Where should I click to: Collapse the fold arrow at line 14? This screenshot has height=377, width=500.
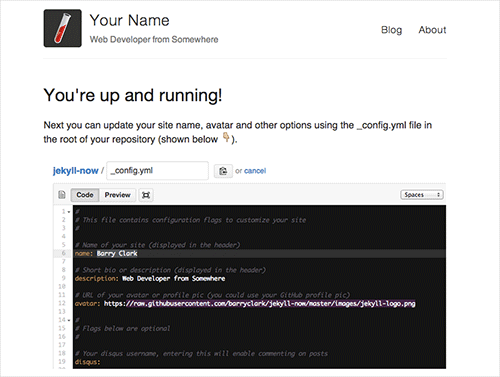pyautogui.click(x=69, y=320)
